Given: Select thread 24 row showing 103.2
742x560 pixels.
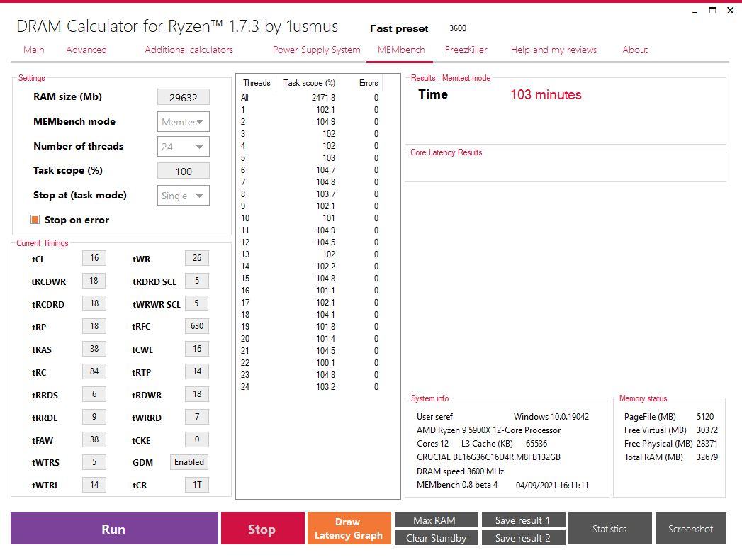Looking at the screenshot, I should tap(310, 387).
